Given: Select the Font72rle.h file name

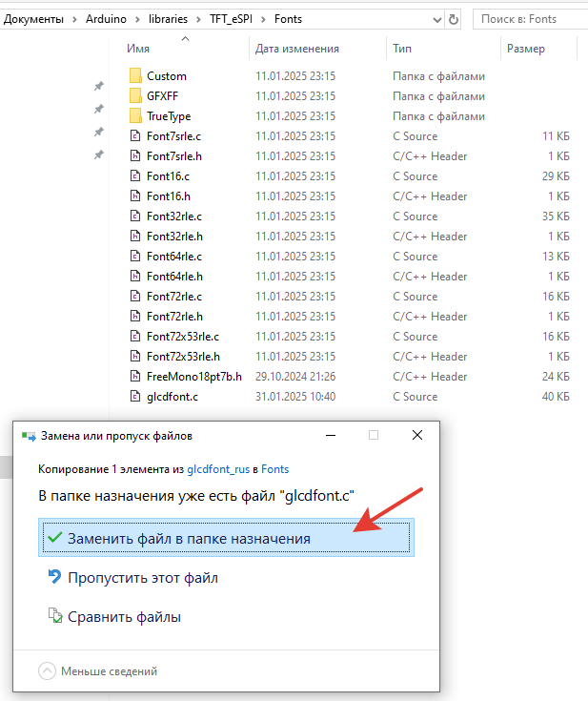Looking at the screenshot, I should pos(174,316).
